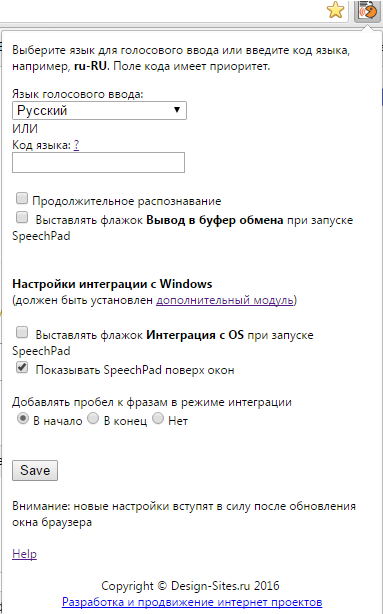The height and width of the screenshot is (614, 383).
Task: Open the Help link
Action: (x=24, y=554)
